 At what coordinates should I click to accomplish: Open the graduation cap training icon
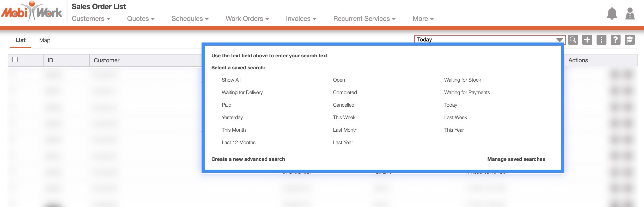pos(629,40)
